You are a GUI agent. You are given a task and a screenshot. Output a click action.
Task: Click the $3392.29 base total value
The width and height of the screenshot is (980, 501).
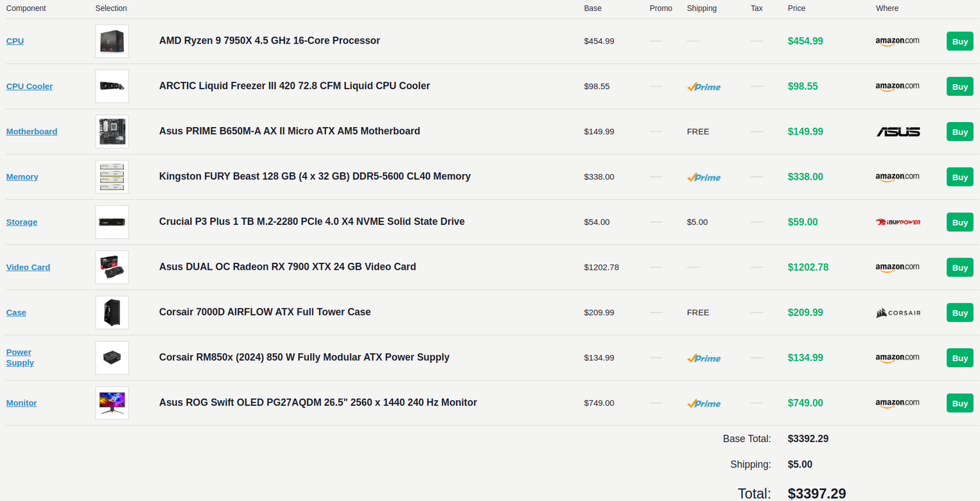(x=808, y=439)
